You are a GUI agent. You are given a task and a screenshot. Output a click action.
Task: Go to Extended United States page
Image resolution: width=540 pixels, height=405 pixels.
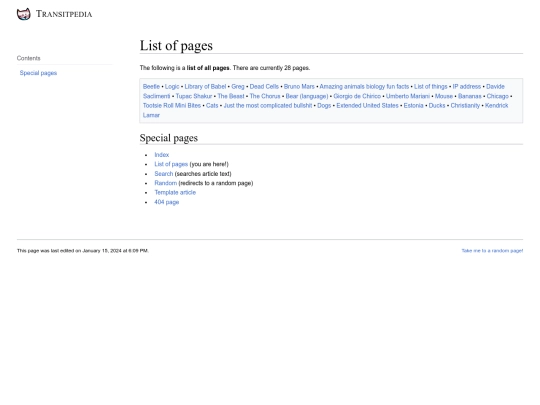(x=367, y=105)
